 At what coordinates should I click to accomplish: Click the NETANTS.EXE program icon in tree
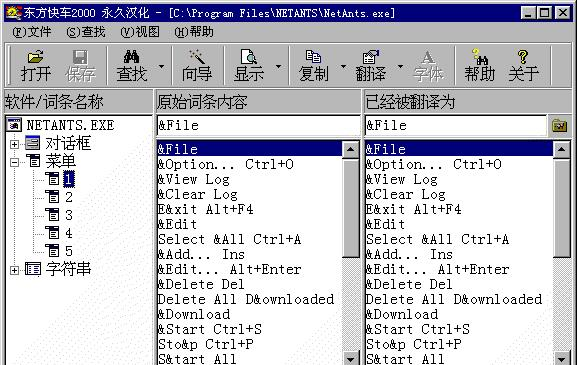pos(14,125)
